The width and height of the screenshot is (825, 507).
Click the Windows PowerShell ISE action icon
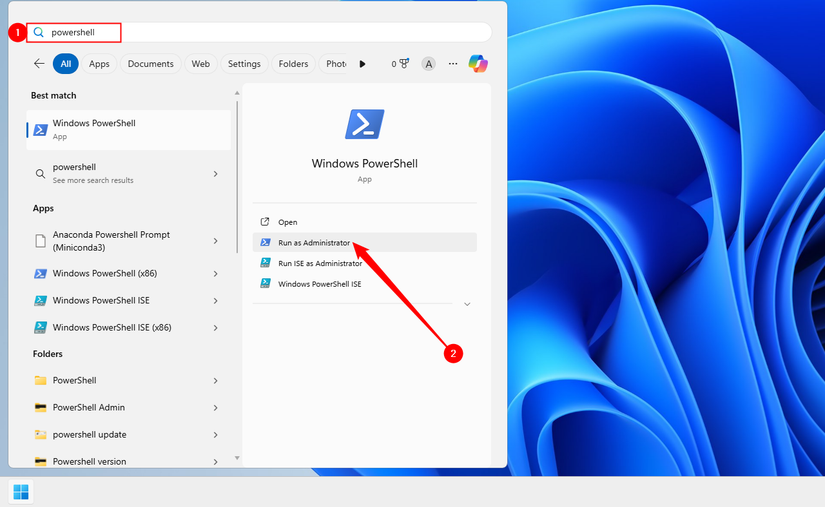265,283
